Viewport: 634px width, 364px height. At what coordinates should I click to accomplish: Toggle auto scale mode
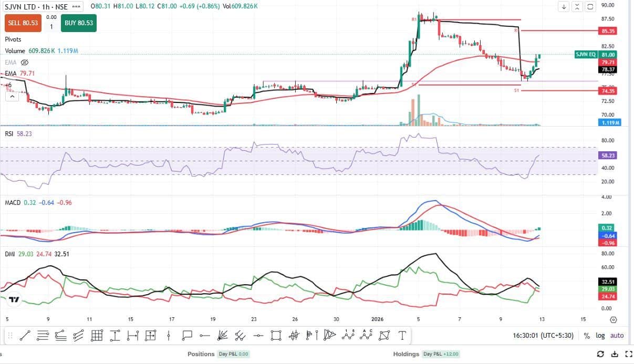click(617, 335)
